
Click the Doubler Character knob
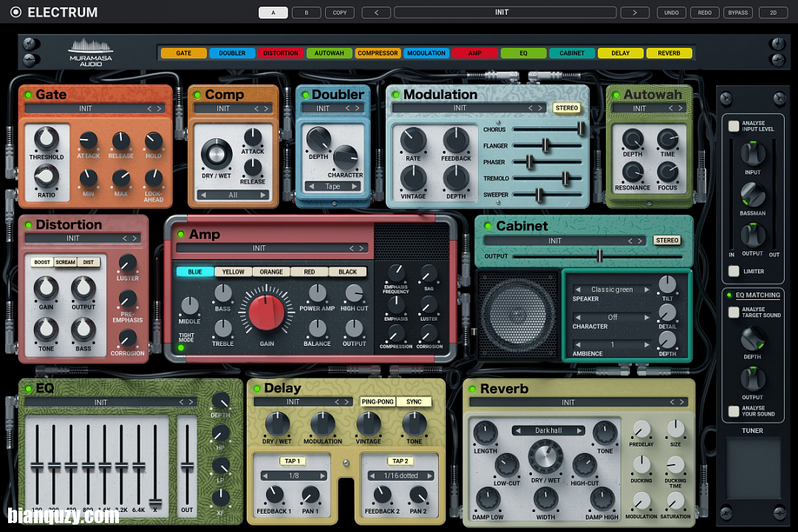tap(346, 157)
